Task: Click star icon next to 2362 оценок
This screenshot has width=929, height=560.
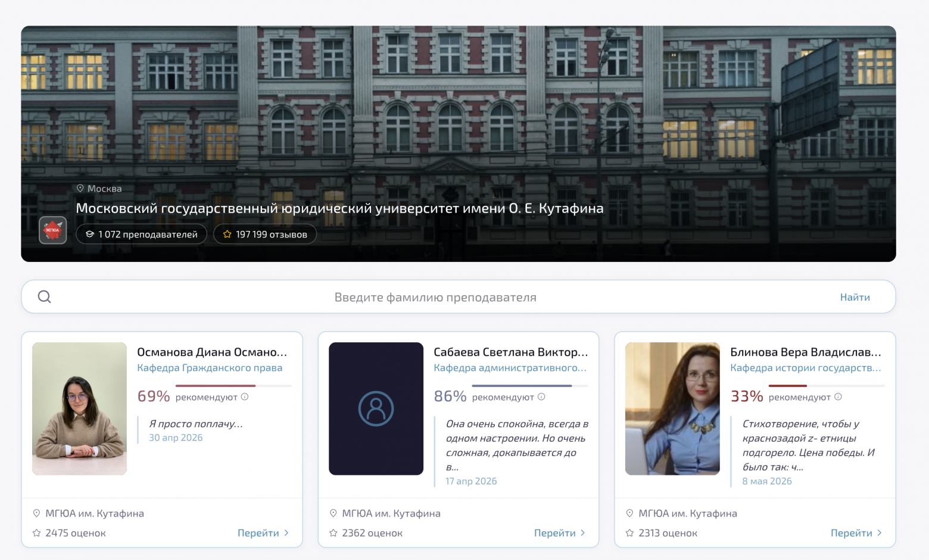Action: [333, 533]
